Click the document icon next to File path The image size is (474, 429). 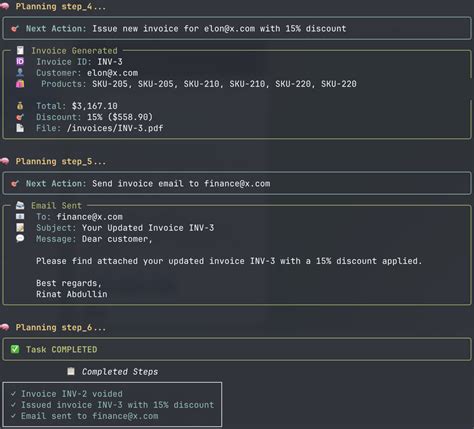[20, 128]
